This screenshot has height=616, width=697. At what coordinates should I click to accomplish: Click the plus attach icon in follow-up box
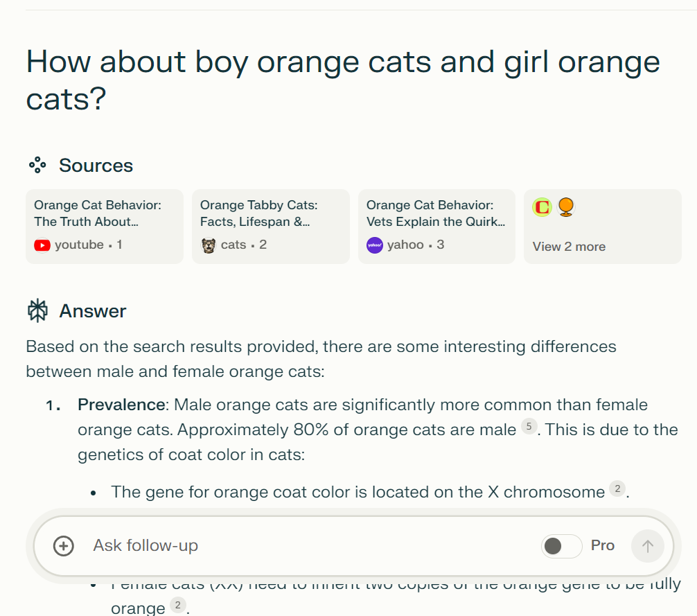(x=64, y=546)
